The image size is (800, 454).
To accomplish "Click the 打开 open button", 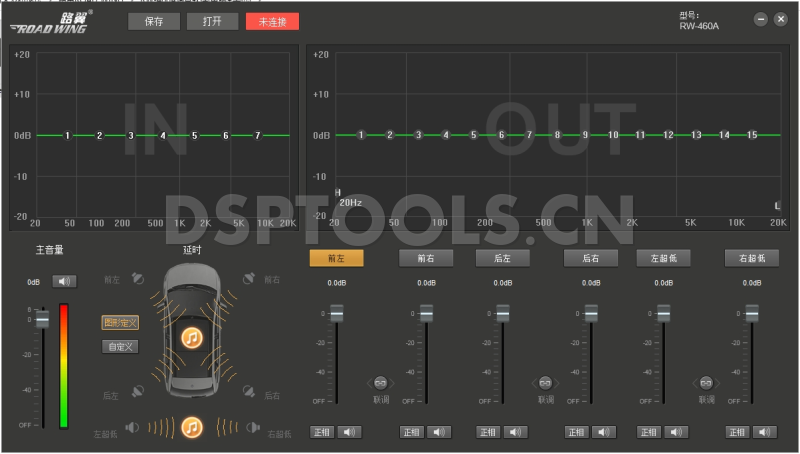I will tap(212, 21).
